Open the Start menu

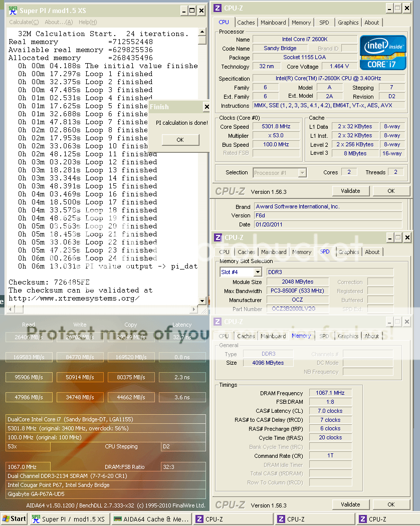pos(15,519)
